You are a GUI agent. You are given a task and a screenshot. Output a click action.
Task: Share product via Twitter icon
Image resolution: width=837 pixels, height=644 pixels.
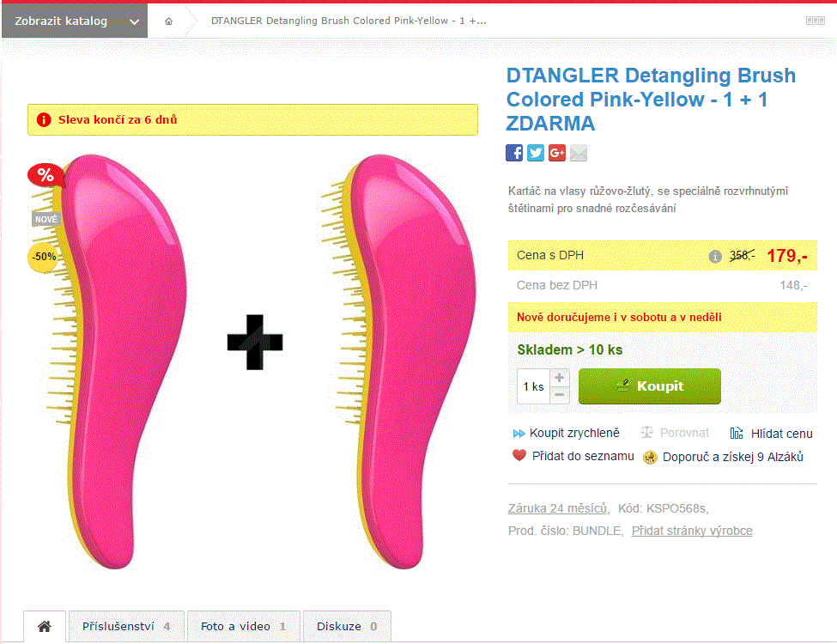pos(536,153)
